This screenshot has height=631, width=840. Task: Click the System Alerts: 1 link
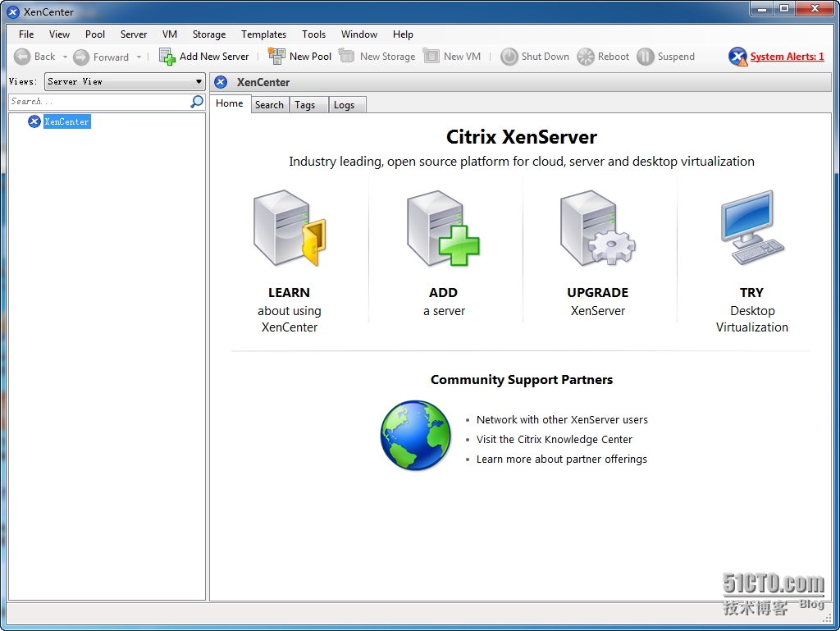point(787,57)
